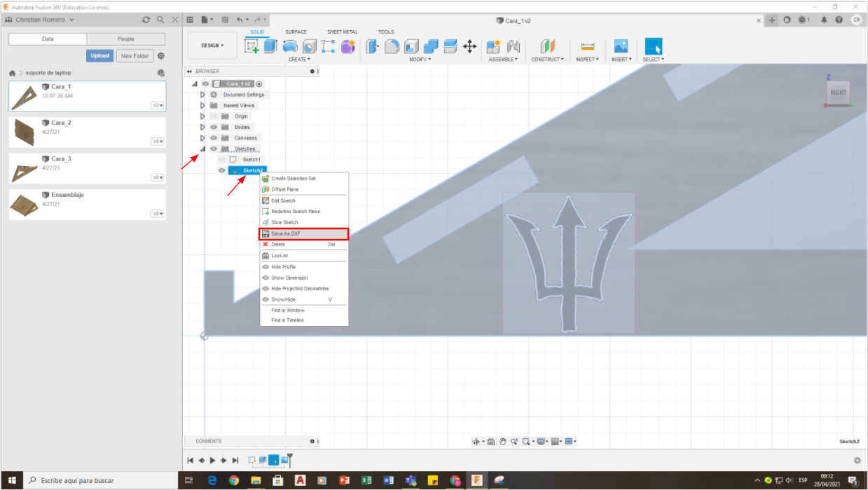Open Google Chrome from the taskbar
This screenshot has height=490, width=868.
tap(234, 480)
